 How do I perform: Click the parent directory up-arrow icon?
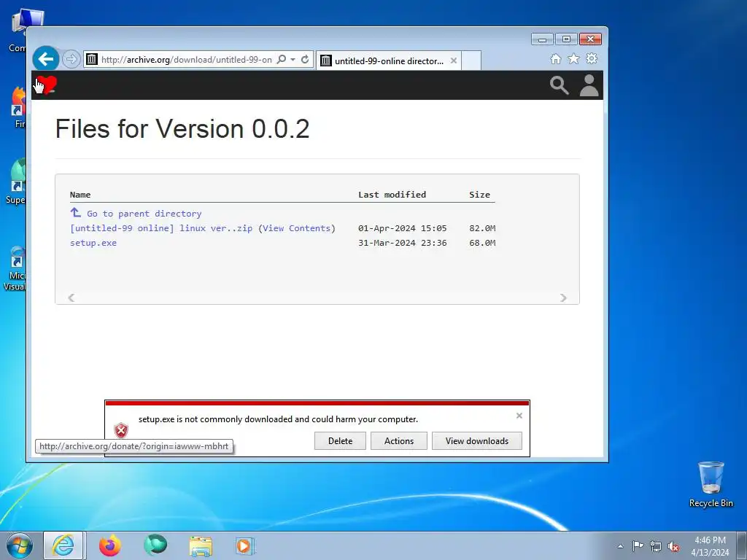pyautogui.click(x=76, y=212)
